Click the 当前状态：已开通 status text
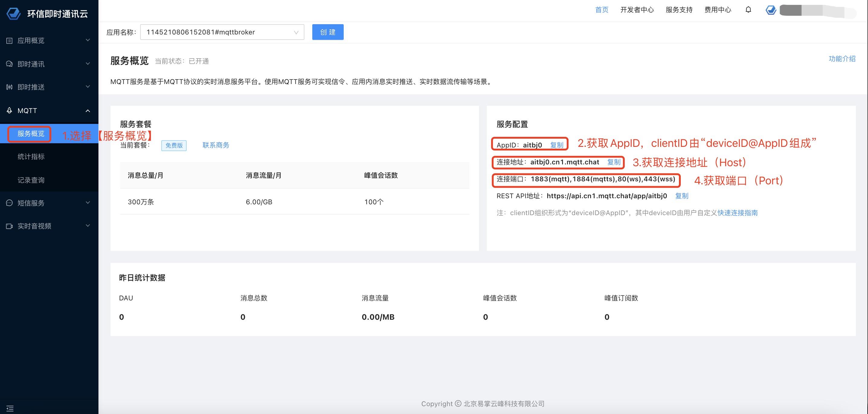Screen dimensions: 868x414 point(182,61)
